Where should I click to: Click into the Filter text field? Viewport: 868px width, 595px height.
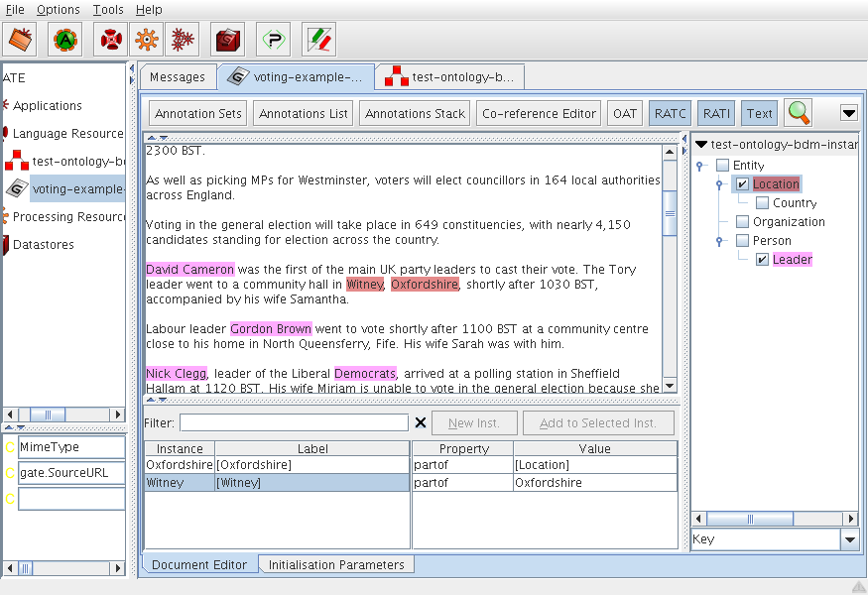pos(294,423)
